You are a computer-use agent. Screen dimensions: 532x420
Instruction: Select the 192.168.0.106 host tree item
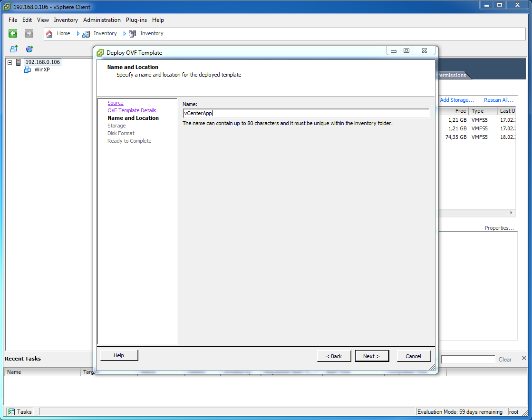tap(43, 62)
